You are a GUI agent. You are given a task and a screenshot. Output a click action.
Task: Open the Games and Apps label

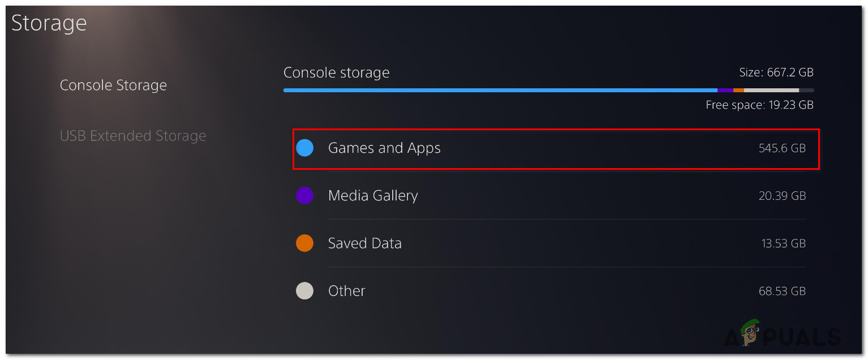coord(384,148)
